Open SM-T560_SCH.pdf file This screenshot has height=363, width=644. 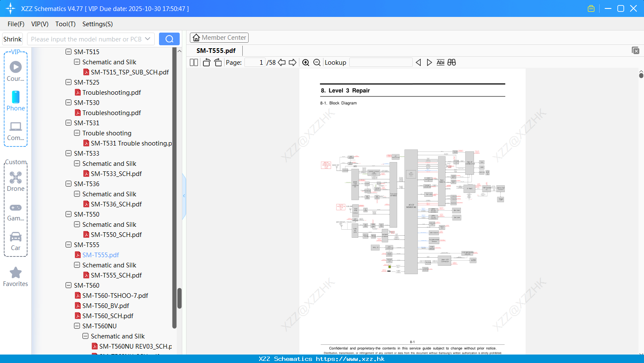108,316
